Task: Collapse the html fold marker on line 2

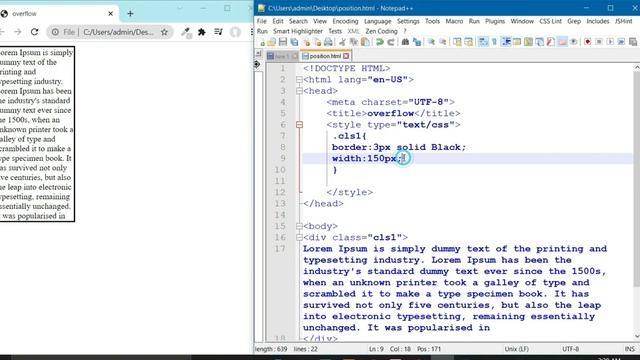Action: (x=299, y=80)
